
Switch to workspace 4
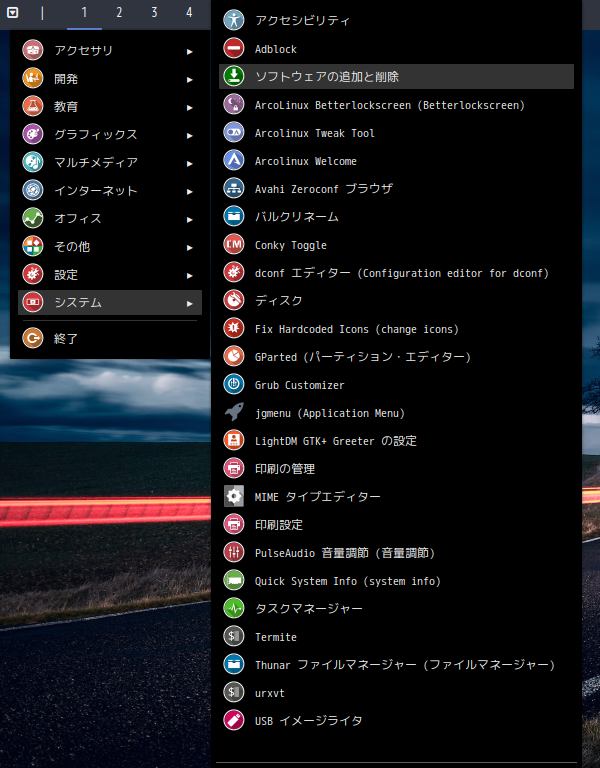click(x=189, y=13)
